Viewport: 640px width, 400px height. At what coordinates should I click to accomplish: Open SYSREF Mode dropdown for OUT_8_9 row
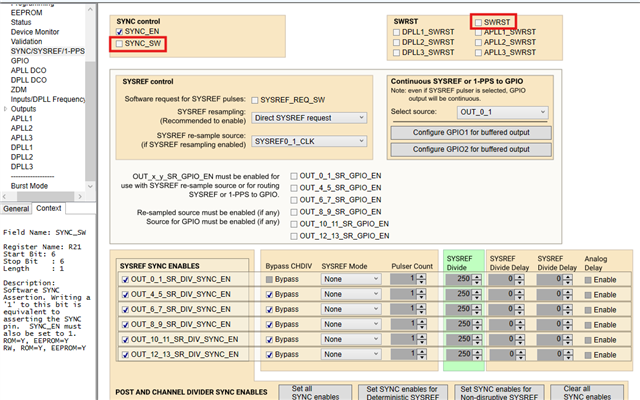click(x=351, y=324)
